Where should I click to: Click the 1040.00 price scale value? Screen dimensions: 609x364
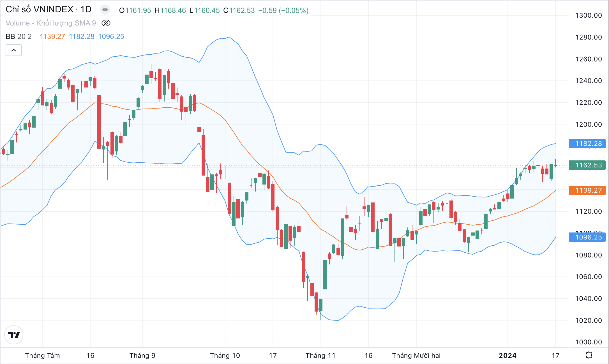pyautogui.click(x=589, y=298)
